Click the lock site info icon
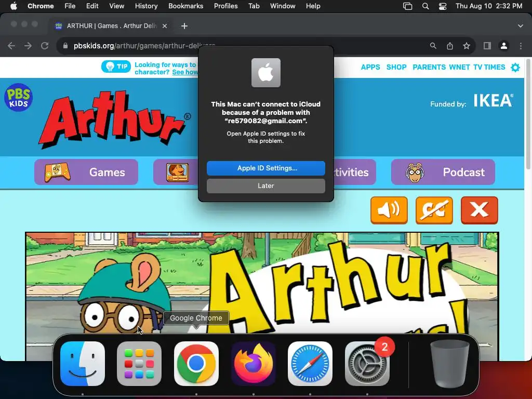The image size is (532, 399). [65, 46]
